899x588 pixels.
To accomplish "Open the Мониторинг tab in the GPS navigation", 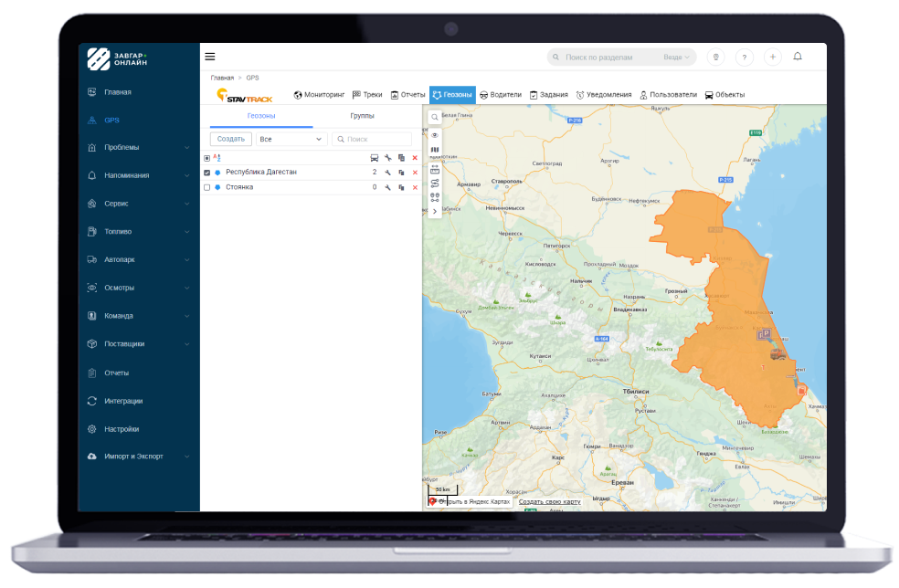I will tap(323, 94).
